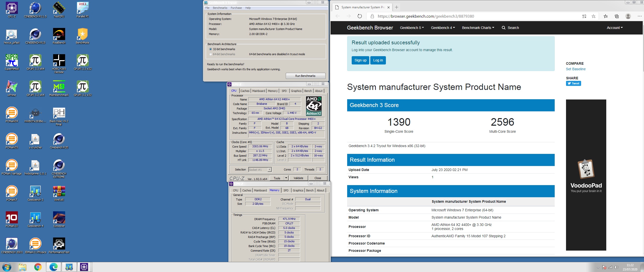Image resolution: width=644 pixels, height=272 pixels.
Task: Open Geekbench Purchase menu
Action: (x=236, y=8)
